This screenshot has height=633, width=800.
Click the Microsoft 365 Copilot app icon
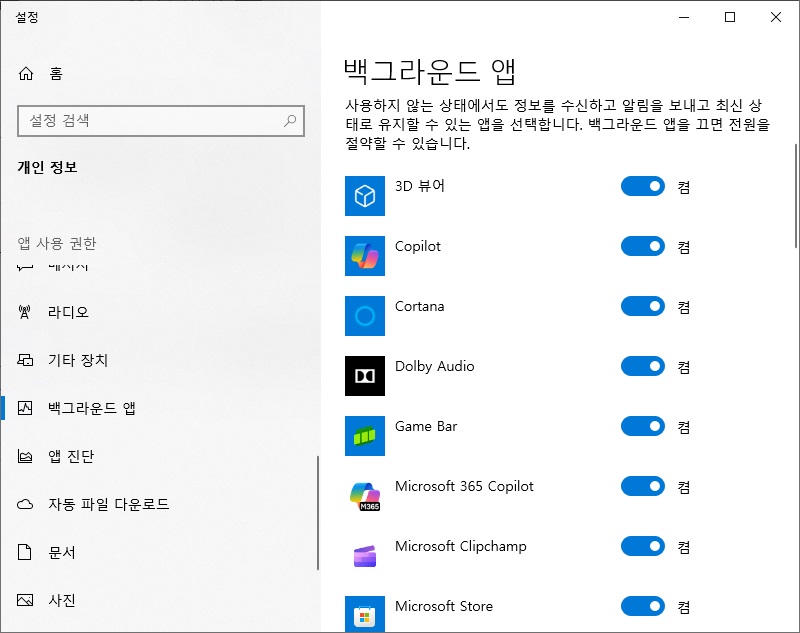pyautogui.click(x=365, y=496)
